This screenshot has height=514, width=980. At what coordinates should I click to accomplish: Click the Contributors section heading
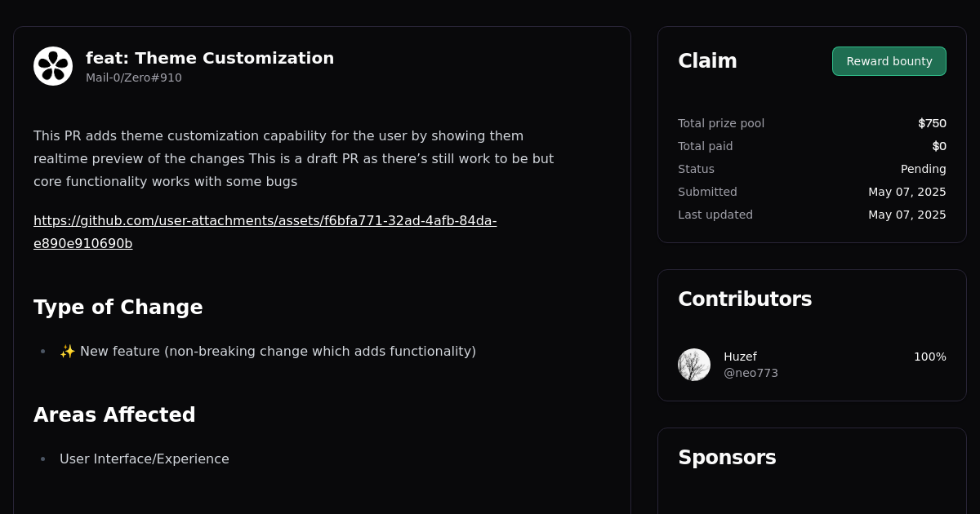745,299
